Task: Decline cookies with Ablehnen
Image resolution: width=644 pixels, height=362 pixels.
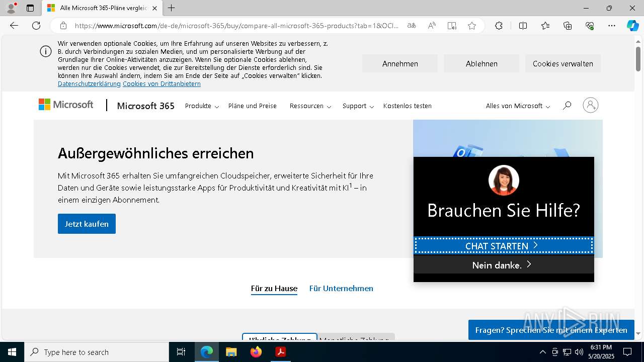Action: click(481, 64)
